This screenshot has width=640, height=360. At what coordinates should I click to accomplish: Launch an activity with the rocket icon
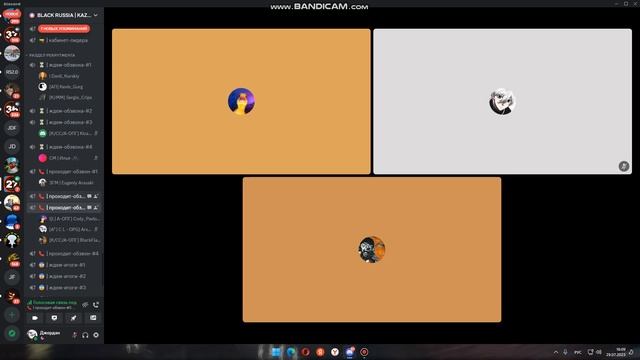pyautogui.click(x=73, y=318)
